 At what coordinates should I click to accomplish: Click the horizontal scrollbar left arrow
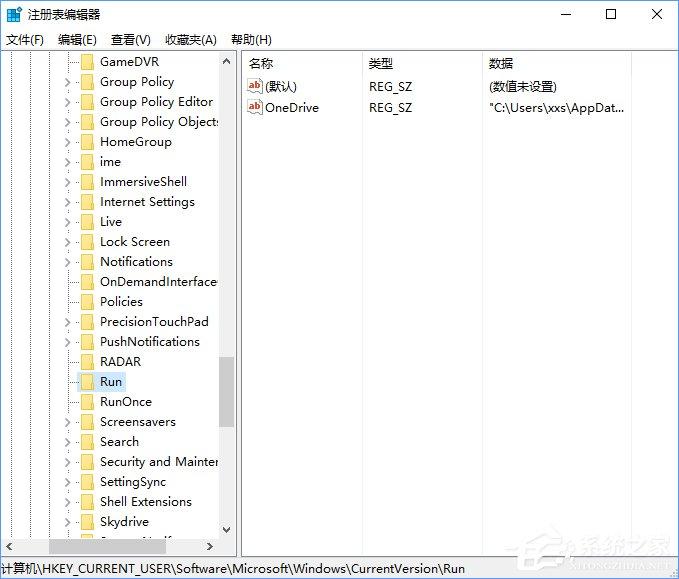click(x=9, y=546)
